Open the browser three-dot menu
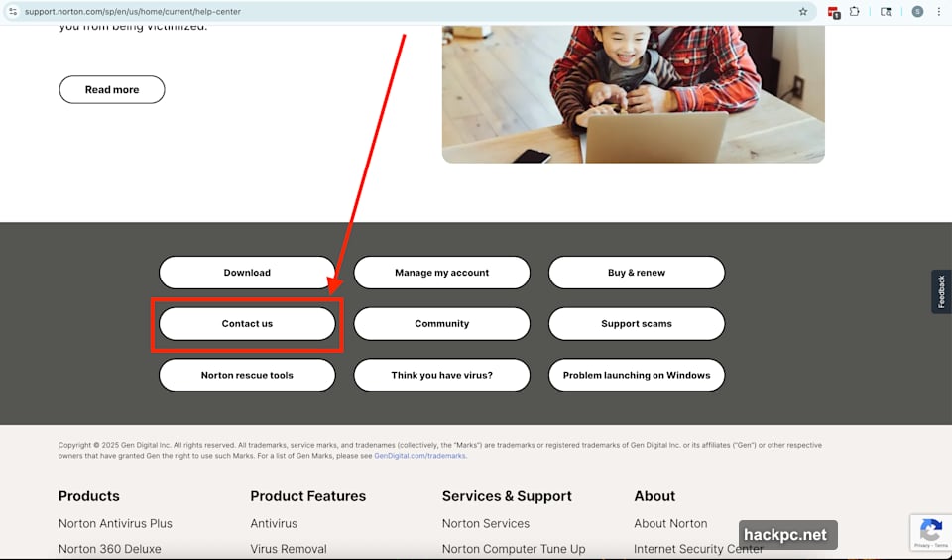This screenshot has height=560, width=952. pyautogui.click(x=939, y=12)
